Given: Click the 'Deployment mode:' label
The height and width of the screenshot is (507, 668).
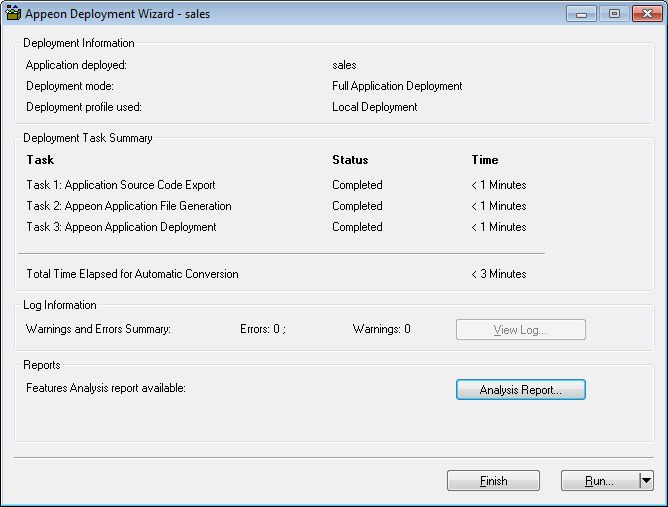Looking at the screenshot, I should coord(70,86).
